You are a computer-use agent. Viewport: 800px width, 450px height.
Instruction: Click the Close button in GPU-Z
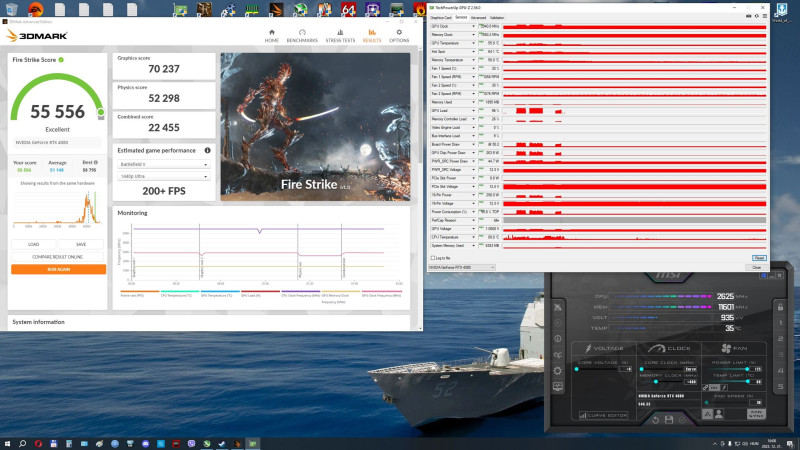[757, 267]
